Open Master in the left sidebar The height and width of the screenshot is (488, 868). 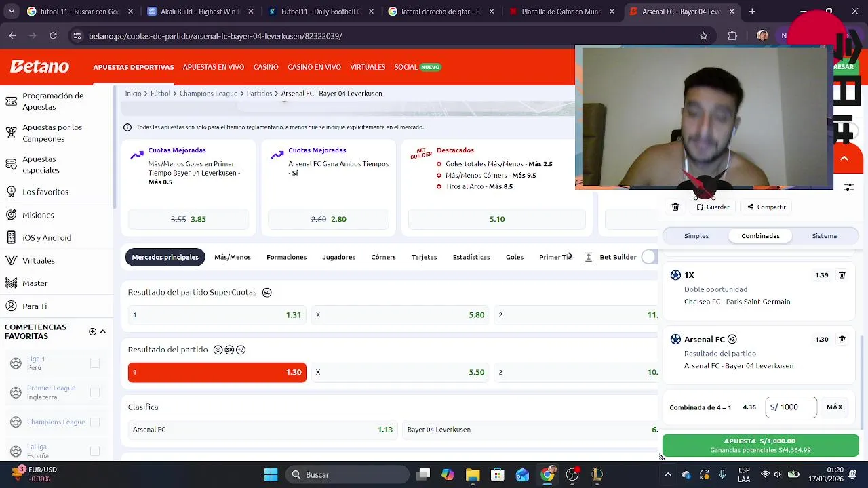tap(35, 283)
